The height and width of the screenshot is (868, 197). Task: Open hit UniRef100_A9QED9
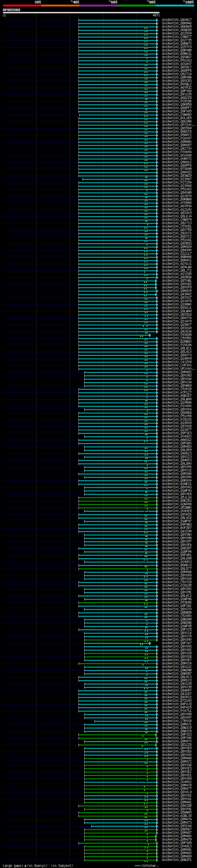[176, 30]
